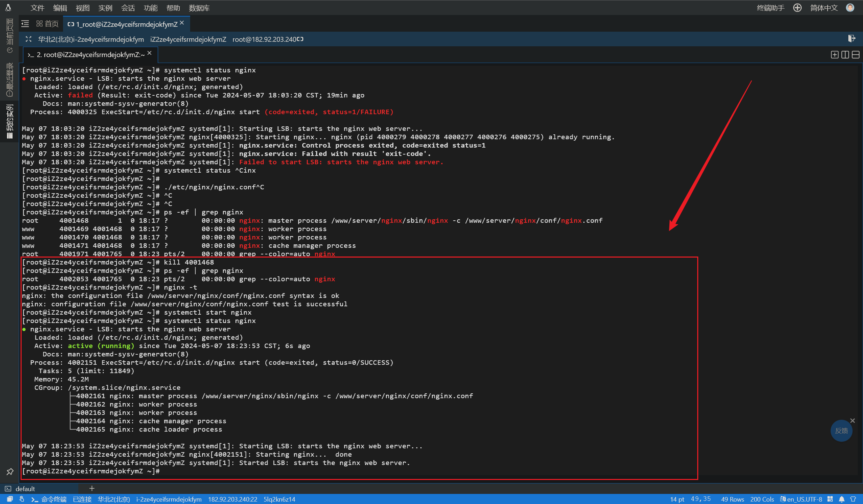Viewport: 863px width, 504px height.
Task: Click 14 pt font size indicator
Action: pyautogui.click(x=677, y=499)
